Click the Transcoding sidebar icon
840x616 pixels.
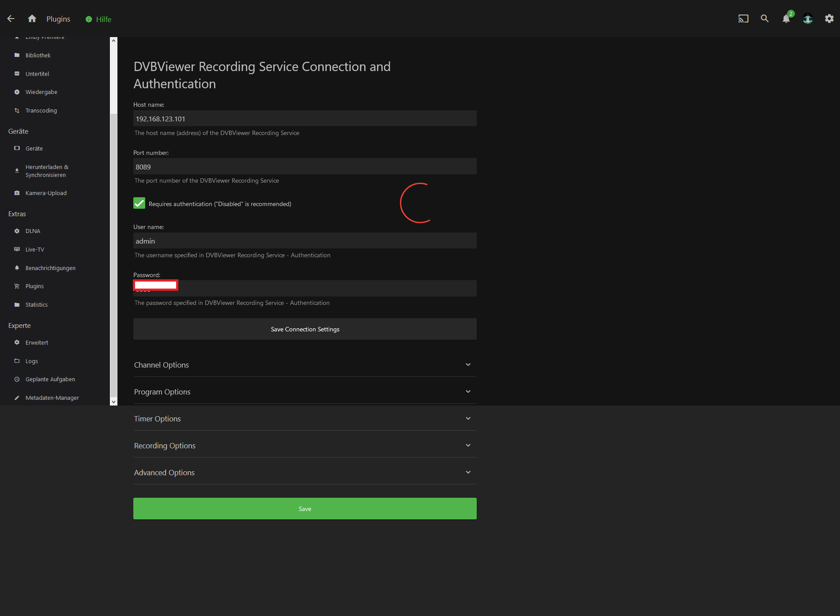[x=17, y=110]
